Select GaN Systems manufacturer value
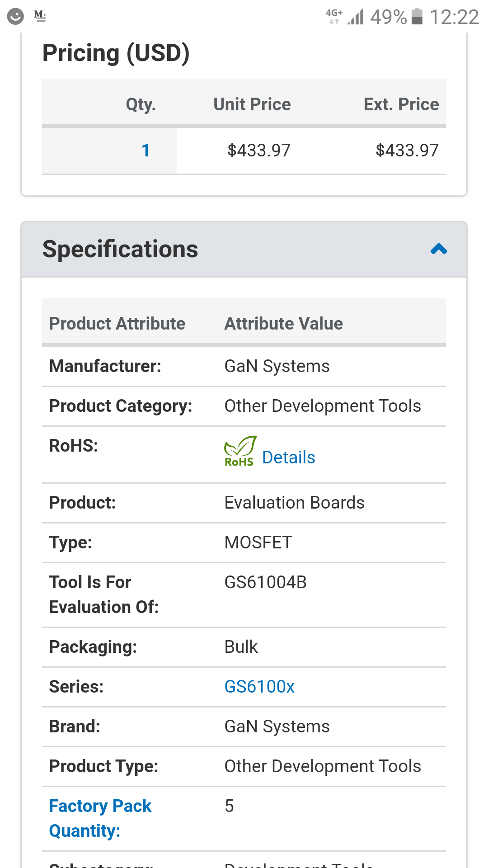The width and height of the screenshot is (488, 868). [277, 366]
